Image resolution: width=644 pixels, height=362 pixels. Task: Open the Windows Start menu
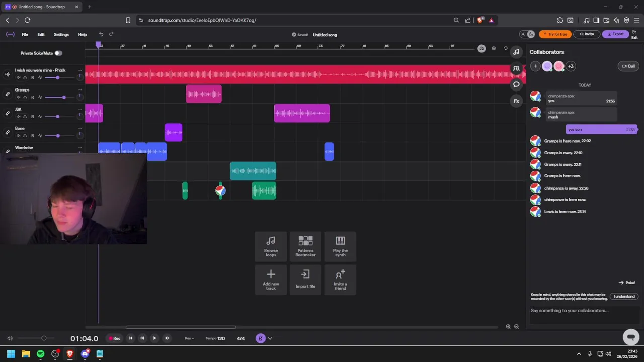pos(11,354)
